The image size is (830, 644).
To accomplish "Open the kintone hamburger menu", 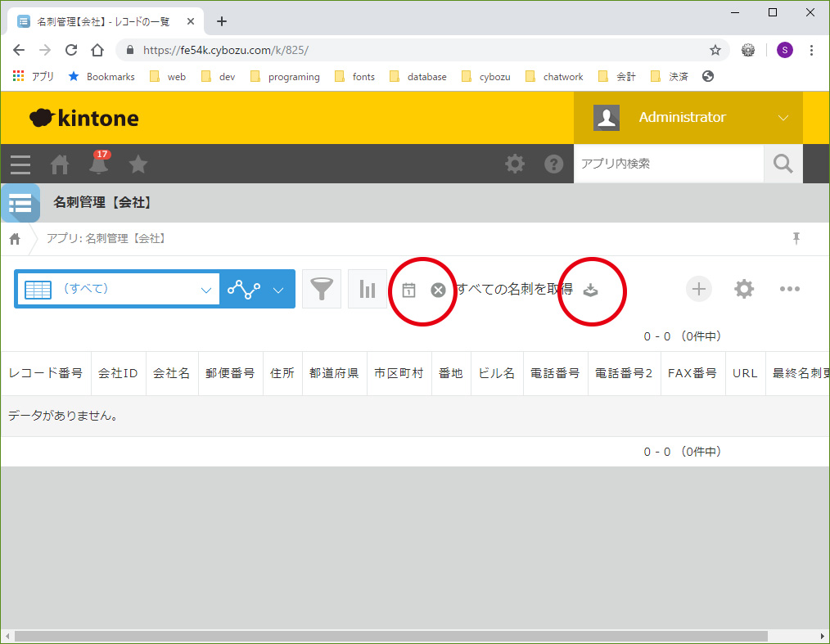I will [x=20, y=164].
